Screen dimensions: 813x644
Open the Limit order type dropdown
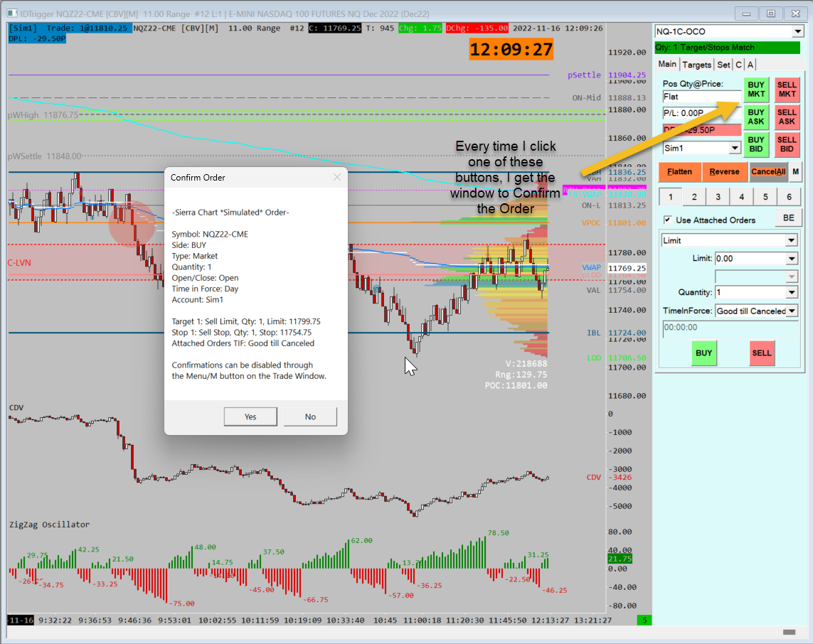coord(791,240)
